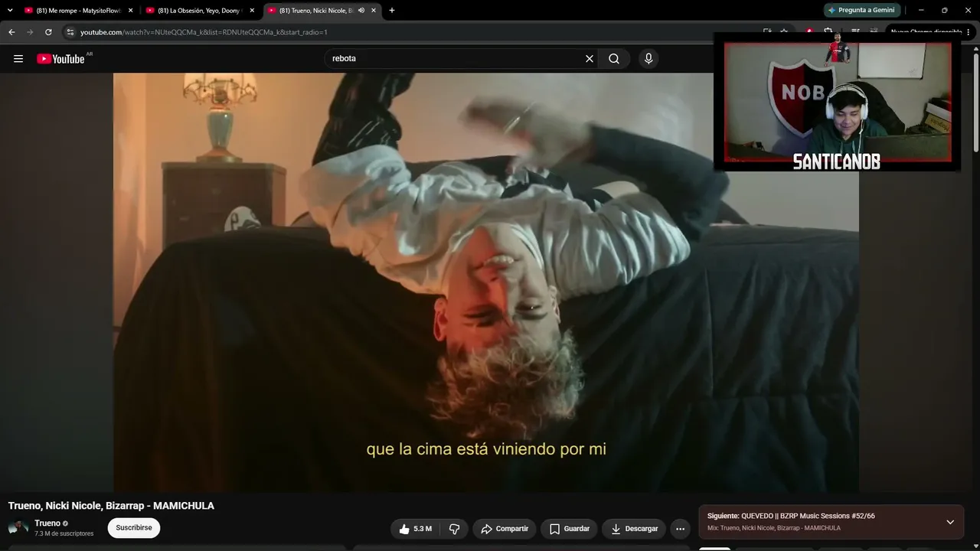View site information icon in address bar
The image size is (980, 551).
click(70, 32)
